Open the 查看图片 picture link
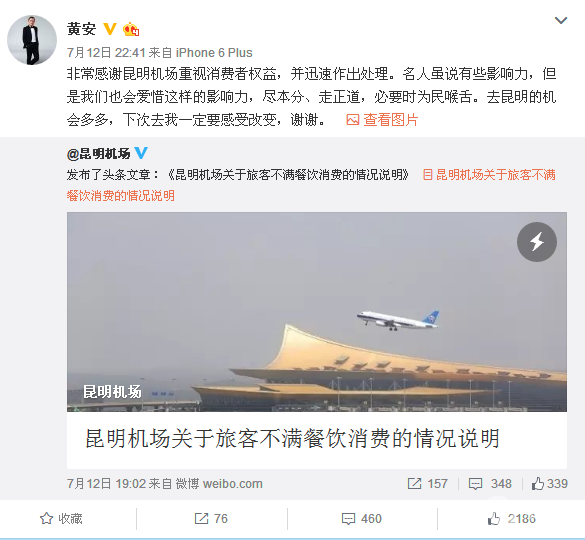Viewport: 585px width, 540px height. pos(382,120)
